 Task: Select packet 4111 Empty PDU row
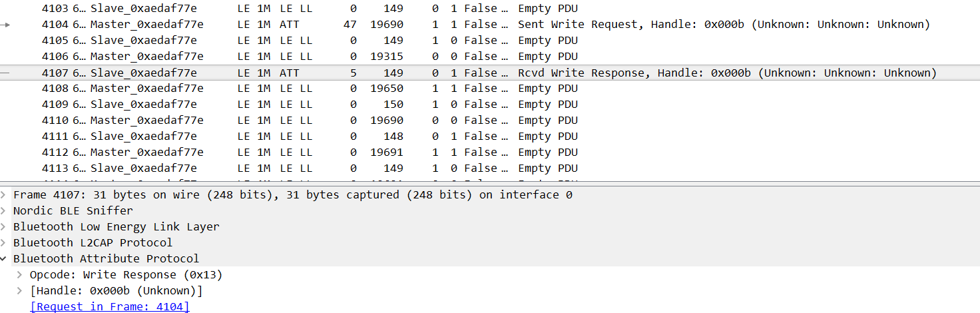click(x=399, y=137)
